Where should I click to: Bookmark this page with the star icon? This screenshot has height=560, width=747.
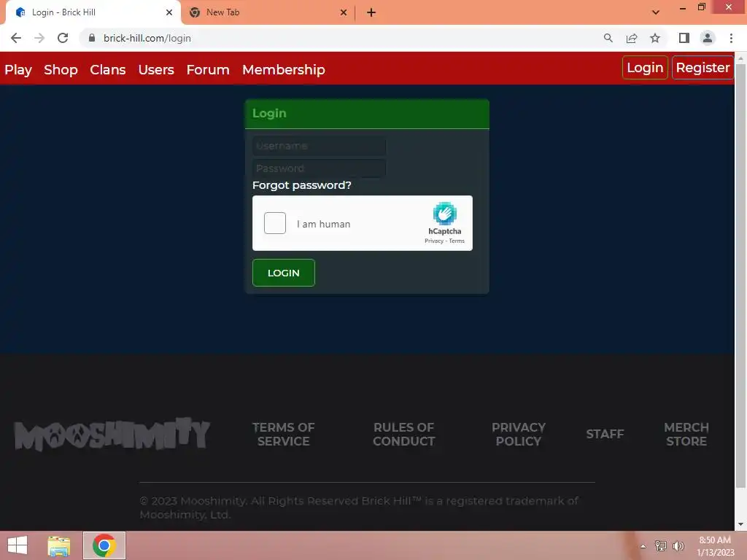click(655, 38)
